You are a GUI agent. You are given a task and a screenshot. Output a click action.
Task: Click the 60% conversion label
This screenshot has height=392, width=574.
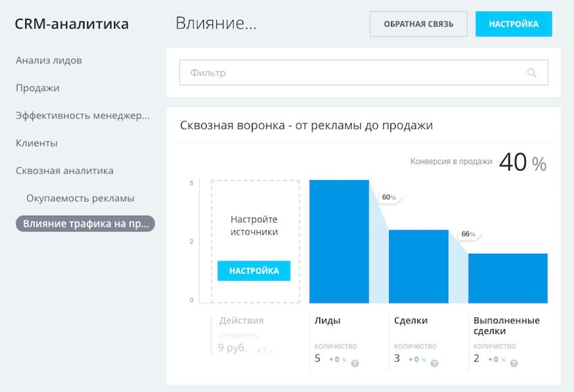pyautogui.click(x=390, y=198)
